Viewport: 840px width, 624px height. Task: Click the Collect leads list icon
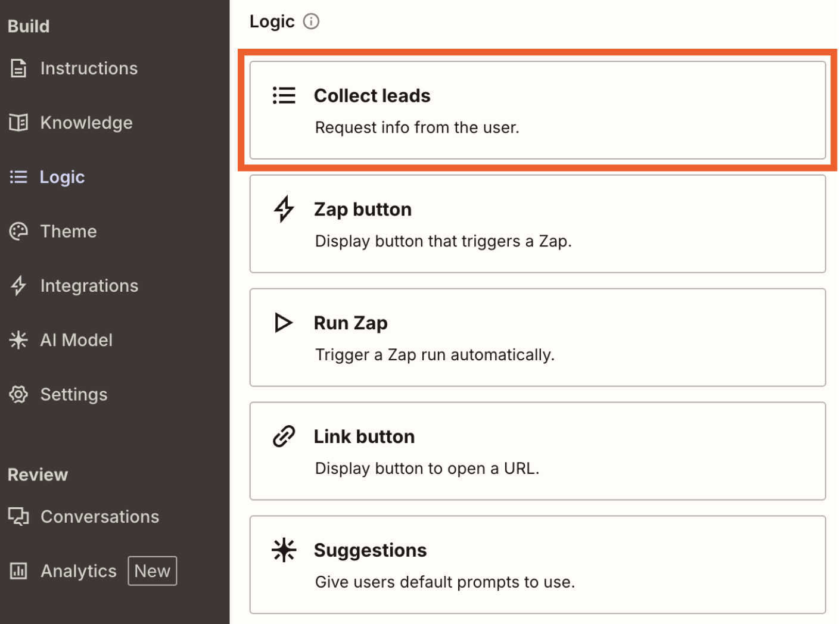click(284, 95)
